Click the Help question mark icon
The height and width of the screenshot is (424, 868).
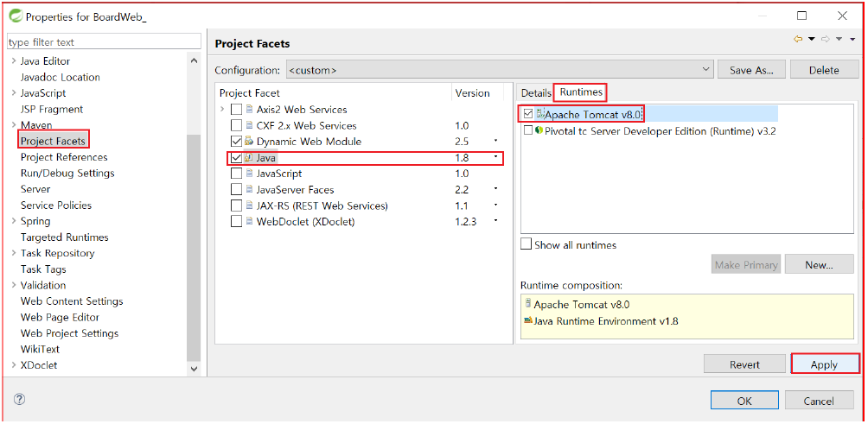coord(19,399)
